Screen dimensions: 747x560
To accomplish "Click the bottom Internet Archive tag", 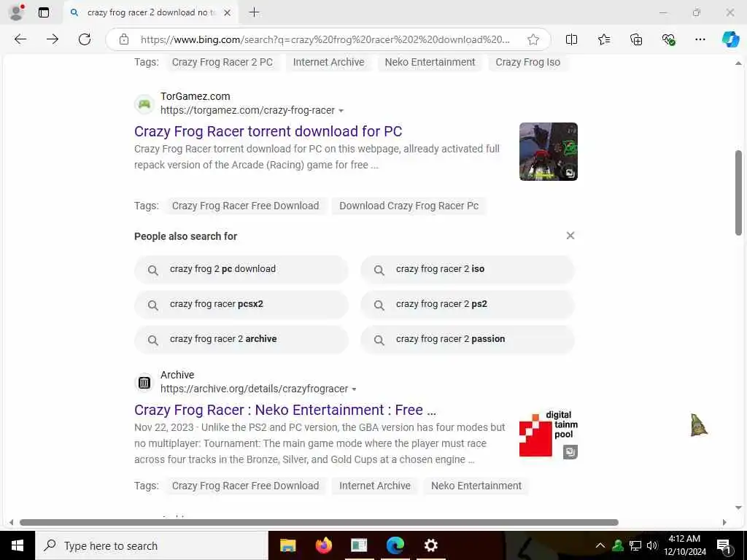I will point(375,486).
